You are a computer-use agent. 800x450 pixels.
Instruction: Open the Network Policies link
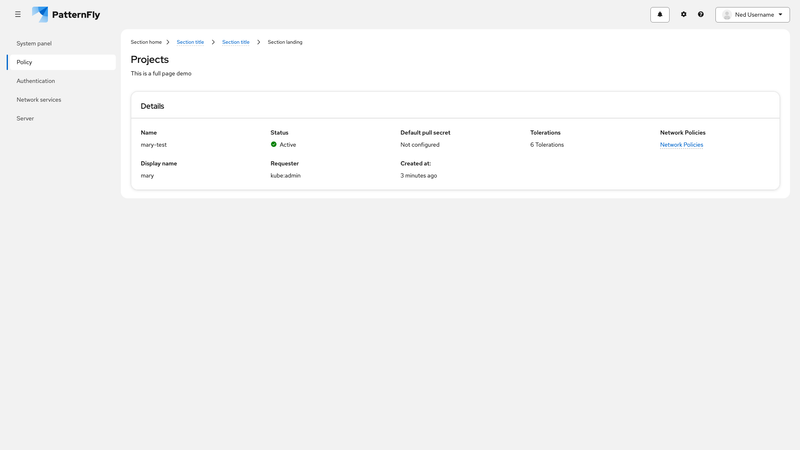point(681,145)
